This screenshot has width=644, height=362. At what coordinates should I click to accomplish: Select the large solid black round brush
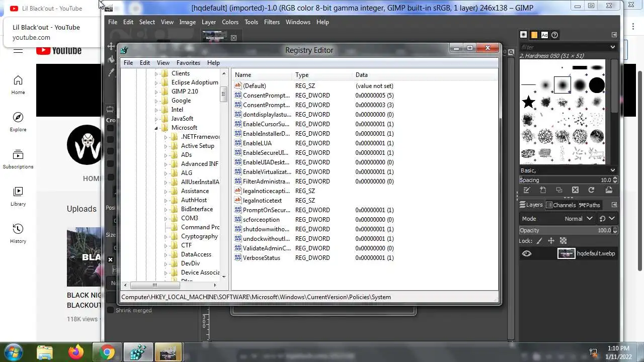597,85
